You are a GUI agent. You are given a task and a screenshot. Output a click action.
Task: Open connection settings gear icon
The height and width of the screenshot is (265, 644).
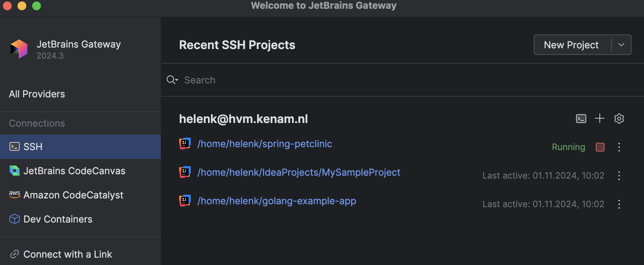coord(619,119)
